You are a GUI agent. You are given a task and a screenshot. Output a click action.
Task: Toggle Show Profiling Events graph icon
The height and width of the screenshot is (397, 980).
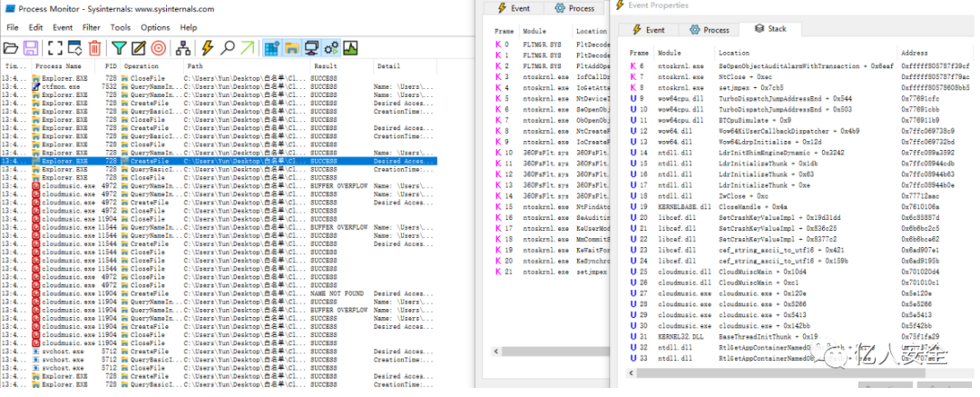350,47
